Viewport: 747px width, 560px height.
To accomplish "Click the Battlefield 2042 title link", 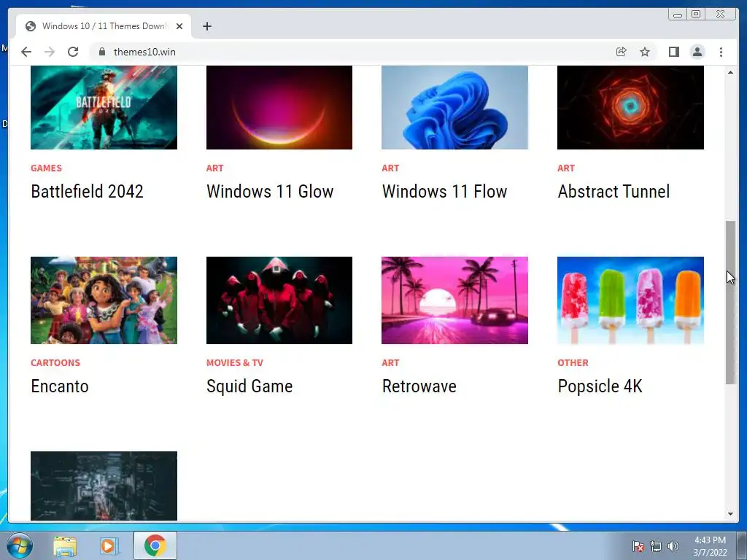I will (88, 192).
